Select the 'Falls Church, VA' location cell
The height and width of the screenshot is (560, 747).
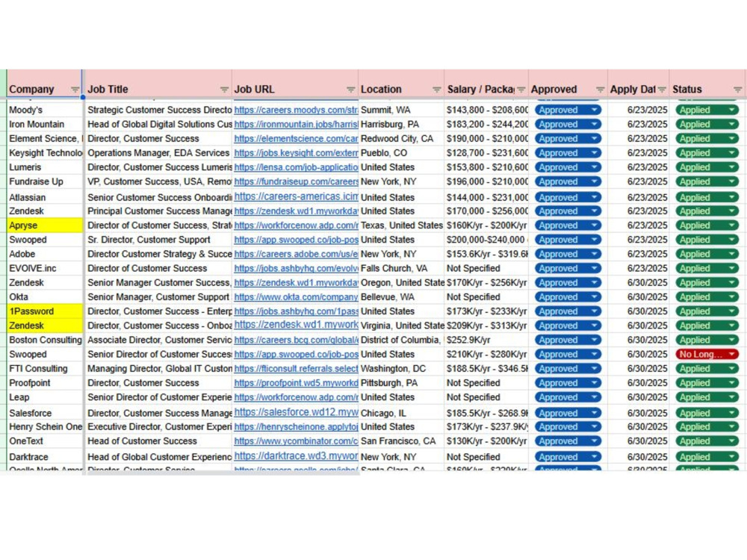coord(401,268)
